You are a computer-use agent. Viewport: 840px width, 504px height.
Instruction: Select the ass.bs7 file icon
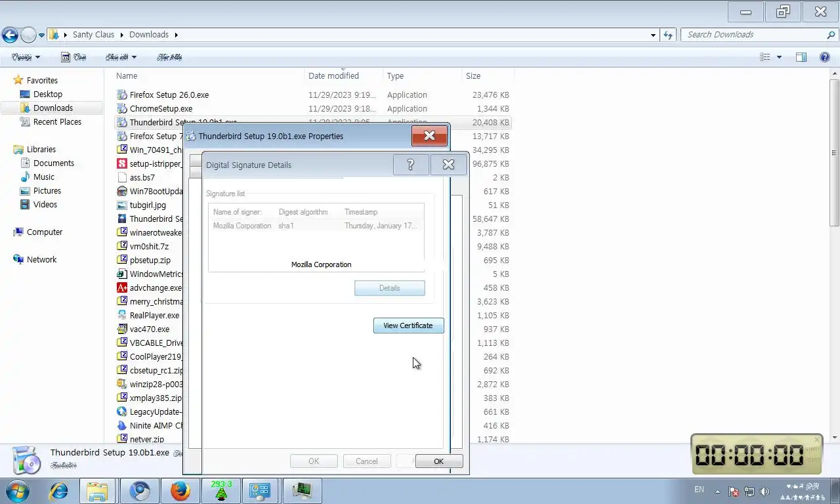point(122,177)
